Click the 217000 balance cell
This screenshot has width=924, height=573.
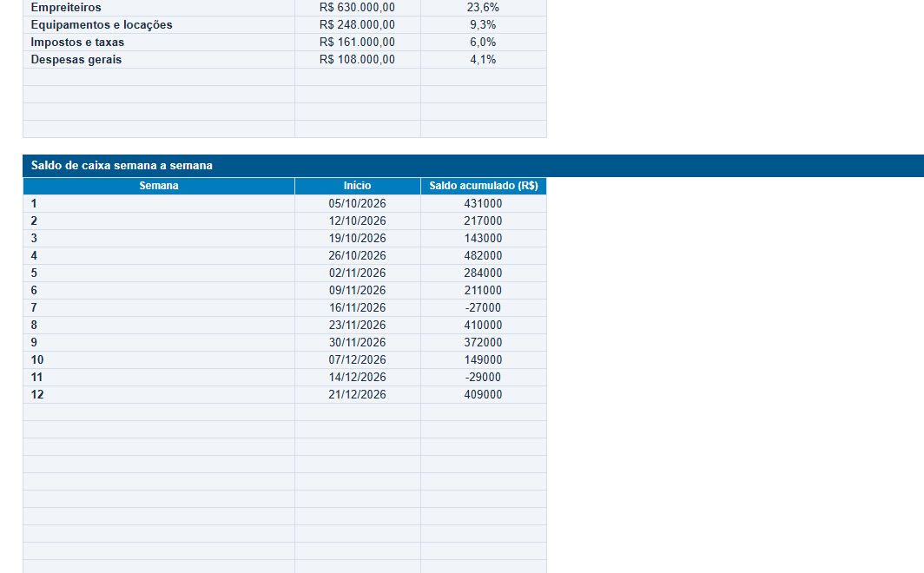pyautogui.click(x=484, y=221)
